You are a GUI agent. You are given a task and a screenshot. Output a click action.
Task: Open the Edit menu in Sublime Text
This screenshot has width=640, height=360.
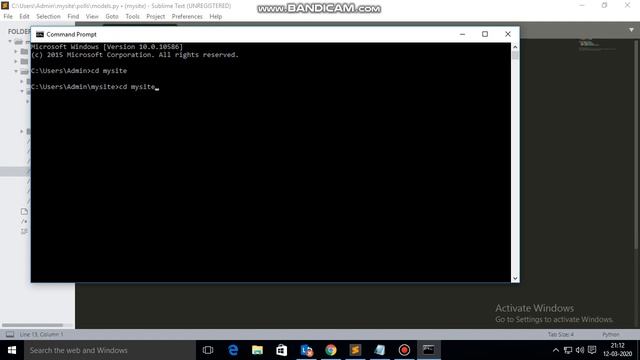coord(24,16)
